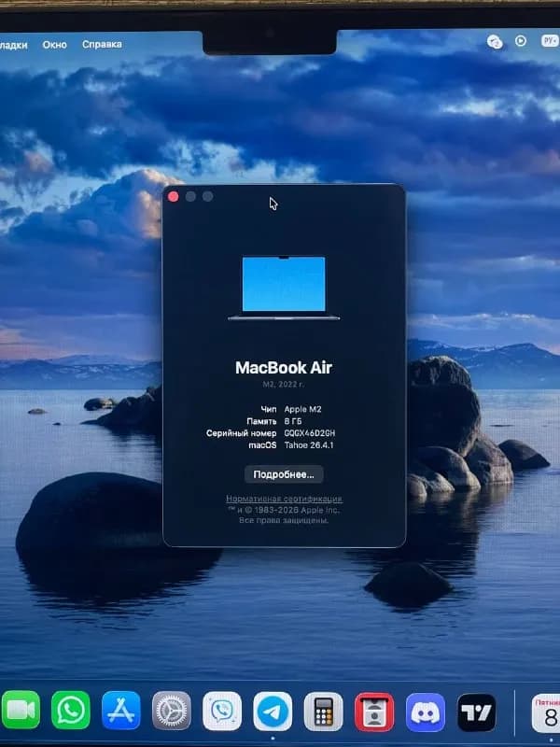The image size is (560, 747).
Task: Click the Серийный номер label
Action: [x=242, y=433]
